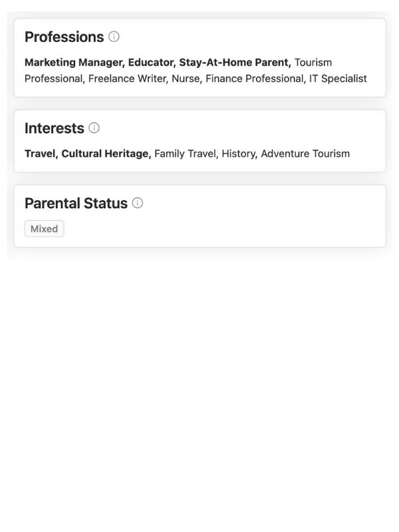Image resolution: width=399 pixels, height=532 pixels.
Task: Click the Parental Status info icon
Action: coord(138,203)
